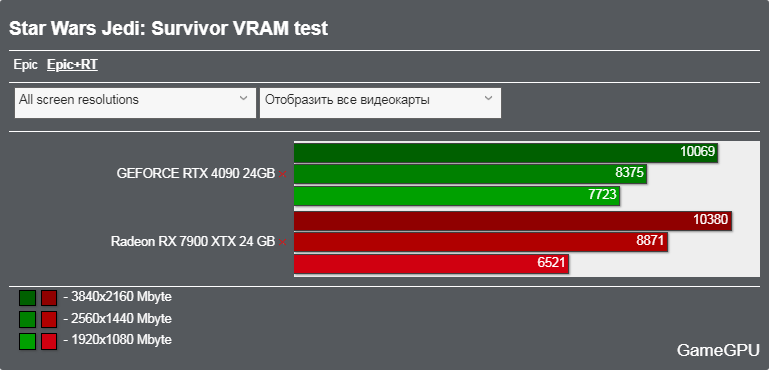Click bright green 1920x1080 legend swatch
Viewport: 769px width, 370px height.
point(27,341)
